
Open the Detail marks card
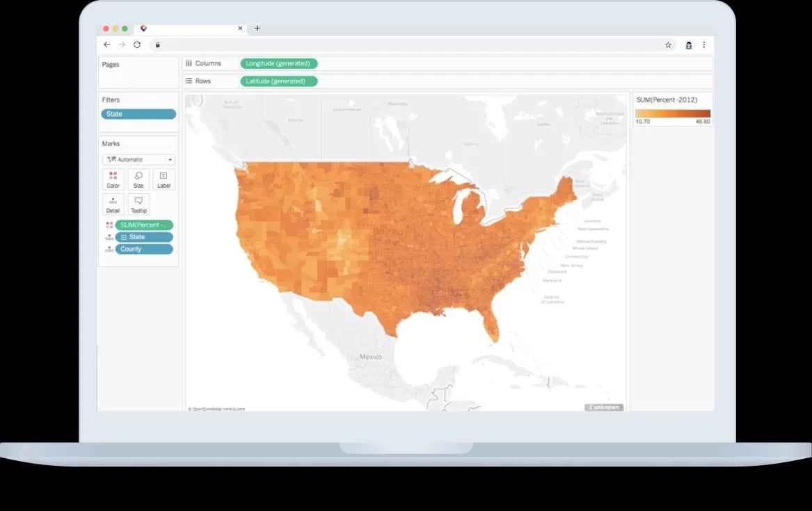tap(113, 204)
